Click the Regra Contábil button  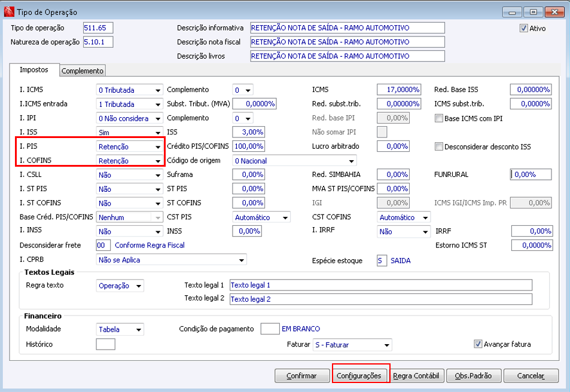click(416, 376)
